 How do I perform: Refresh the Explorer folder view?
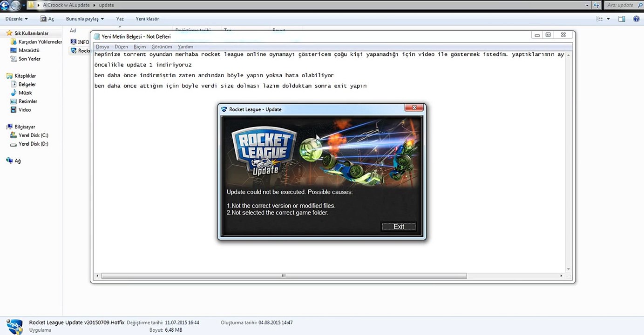click(x=597, y=6)
